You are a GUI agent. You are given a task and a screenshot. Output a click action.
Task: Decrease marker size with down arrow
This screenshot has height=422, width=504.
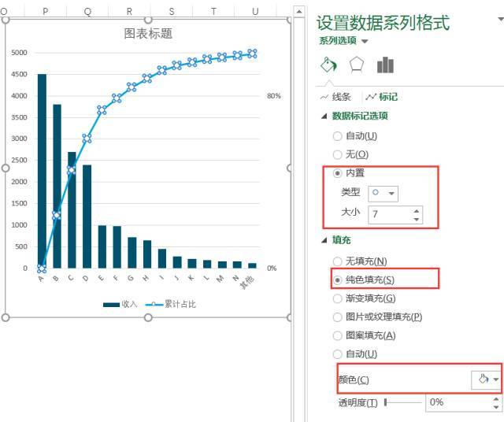417,219
